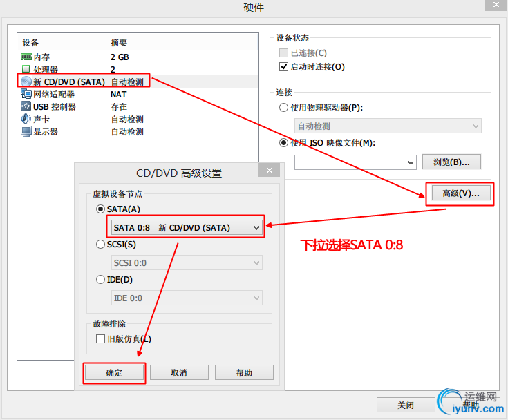Click the sound card (声卡) speaker icon
Image resolution: width=508 pixels, height=420 pixels.
coord(26,119)
